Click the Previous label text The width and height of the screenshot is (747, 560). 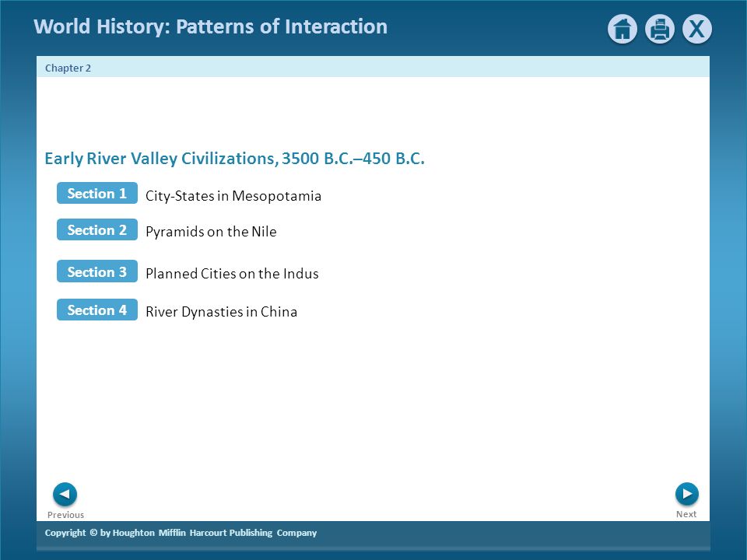tap(65, 515)
